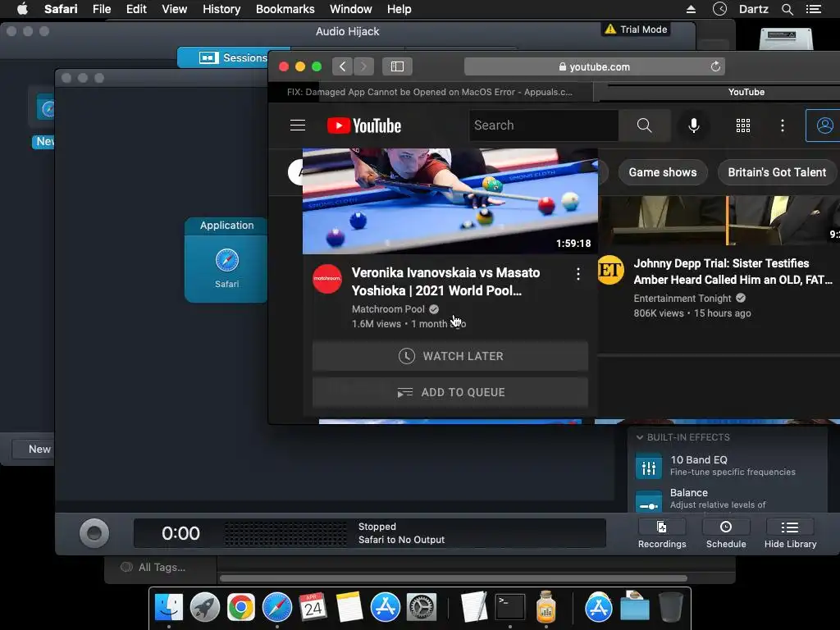Viewport: 840px width, 630px height.
Task: Open Spotlight search in menu bar
Action: pos(787,9)
